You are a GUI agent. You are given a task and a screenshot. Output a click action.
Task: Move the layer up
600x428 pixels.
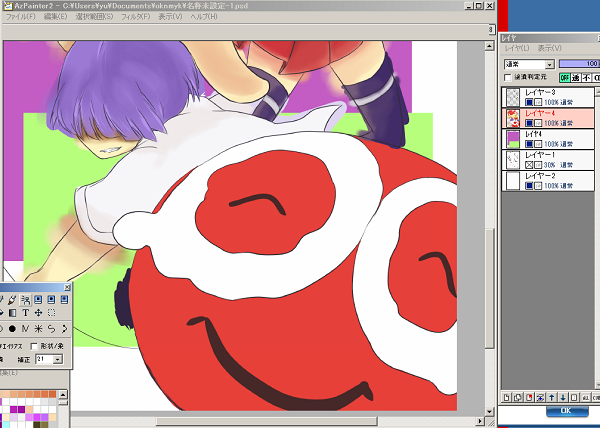point(551,397)
